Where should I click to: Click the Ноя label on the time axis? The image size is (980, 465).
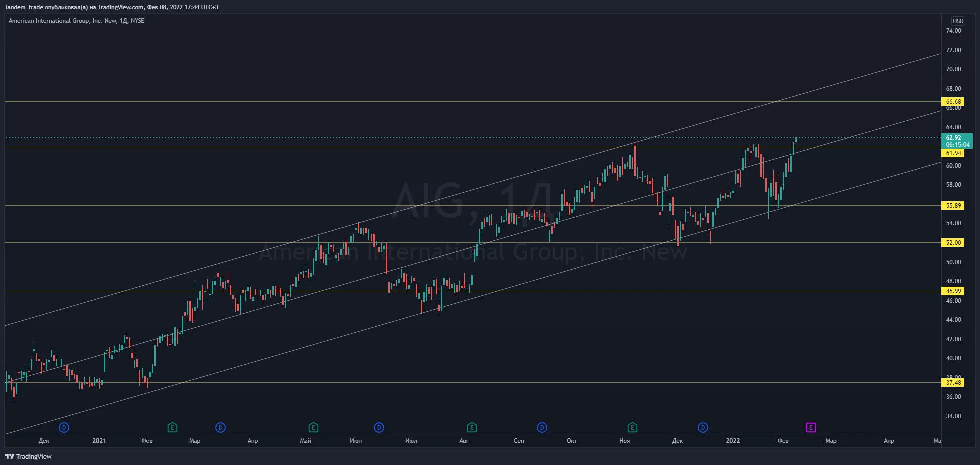[x=624, y=441]
